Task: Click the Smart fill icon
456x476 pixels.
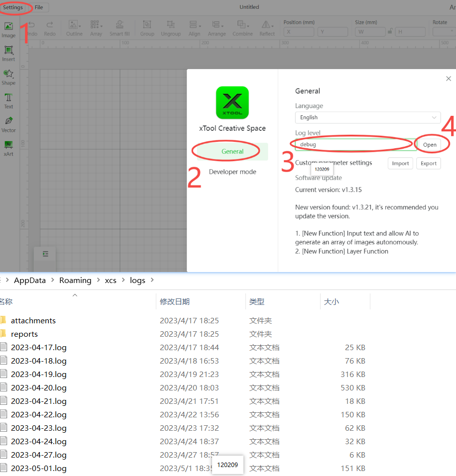Action: (x=119, y=29)
